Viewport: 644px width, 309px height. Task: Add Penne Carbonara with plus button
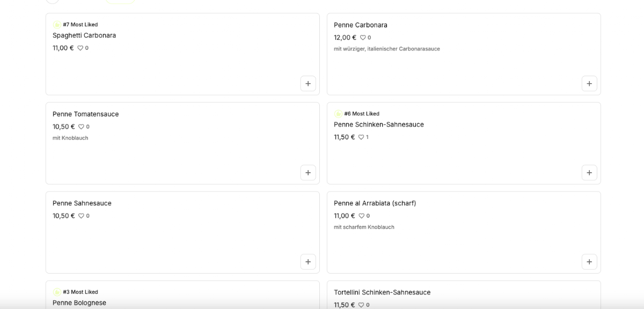coord(589,84)
